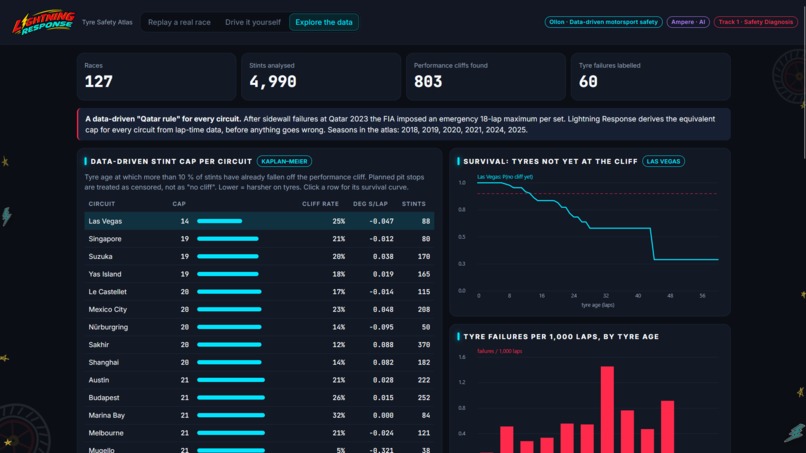
Task: Click the Las Vegas P(no cliff yet) legend
Action: [505, 177]
